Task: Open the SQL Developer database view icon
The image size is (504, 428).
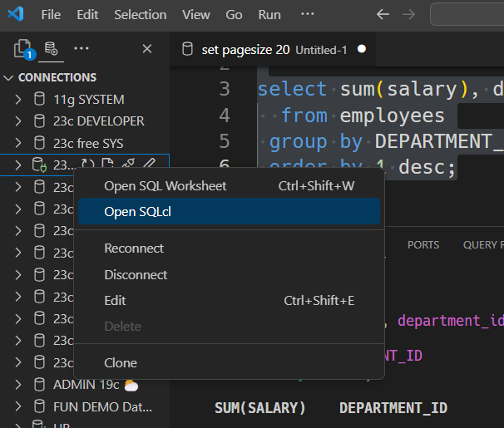Action: click(51, 49)
